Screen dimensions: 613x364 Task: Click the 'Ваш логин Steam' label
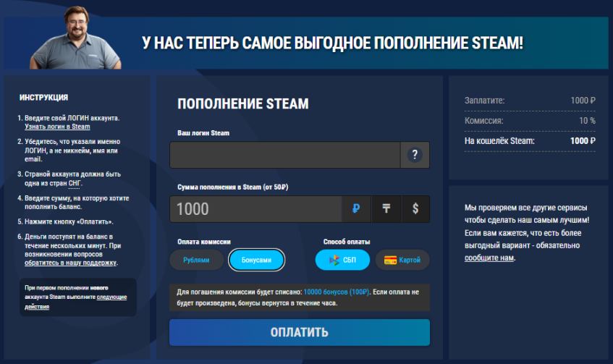[203, 133]
